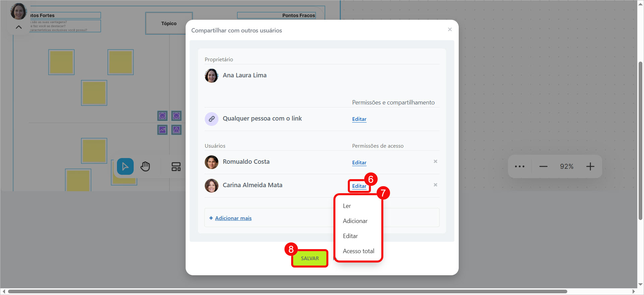644x295 pixels.
Task: Open the three-dot more options menu
Action: (x=519, y=166)
